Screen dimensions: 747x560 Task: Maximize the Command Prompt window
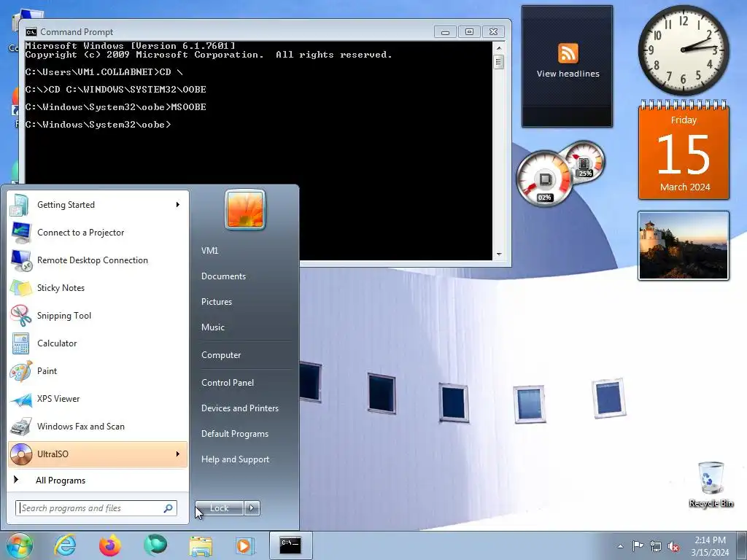point(469,32)
